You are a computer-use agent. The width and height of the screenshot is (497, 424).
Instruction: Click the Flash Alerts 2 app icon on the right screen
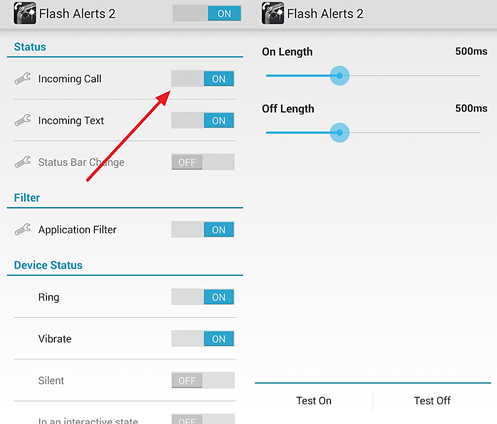click(273, 13)
